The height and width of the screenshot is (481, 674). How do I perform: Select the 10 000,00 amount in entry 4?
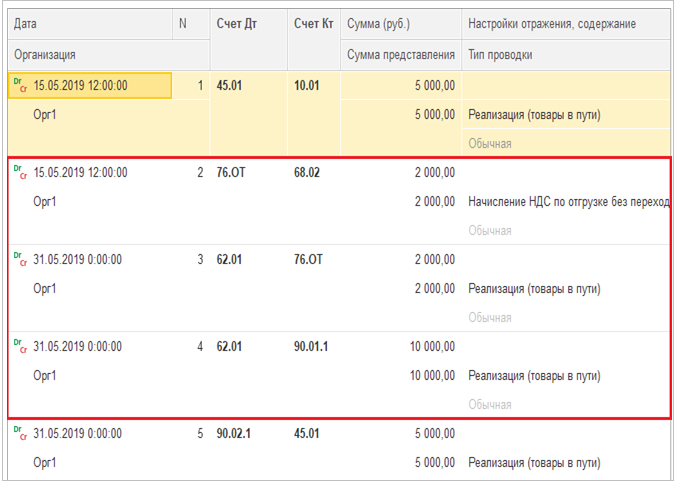click(424, 347)
